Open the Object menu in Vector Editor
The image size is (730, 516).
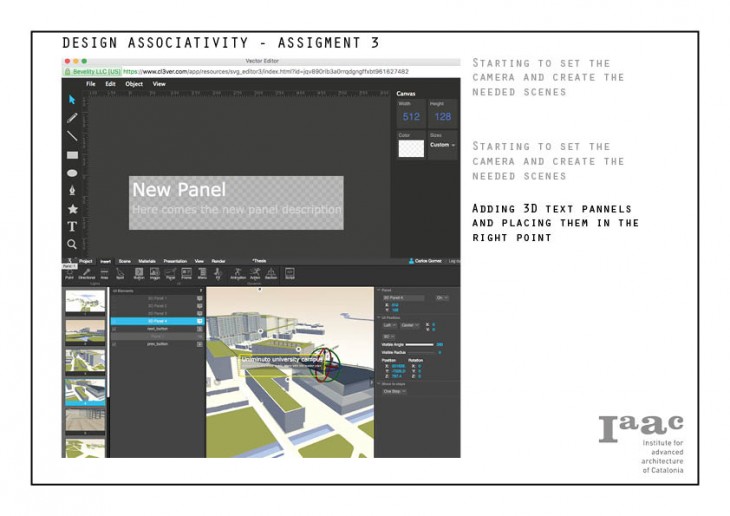click(134, 84)
